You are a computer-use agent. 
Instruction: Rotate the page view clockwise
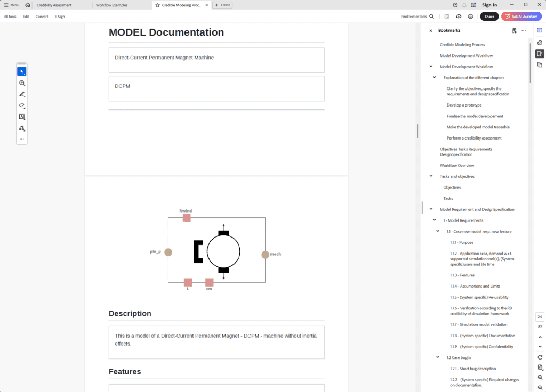540,357
